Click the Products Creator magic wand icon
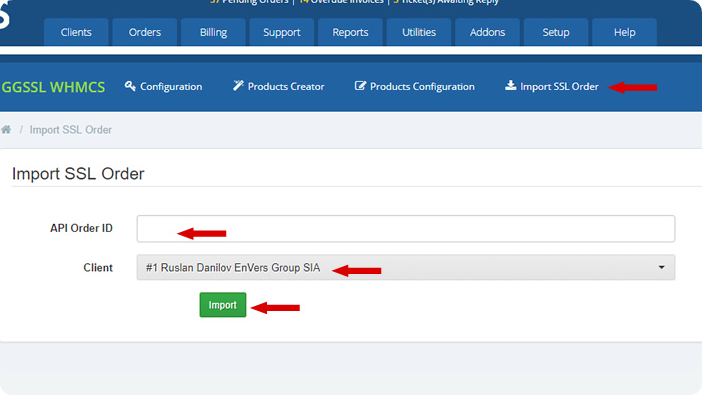Viewport: 702px width, 395px height. [238, 86]
